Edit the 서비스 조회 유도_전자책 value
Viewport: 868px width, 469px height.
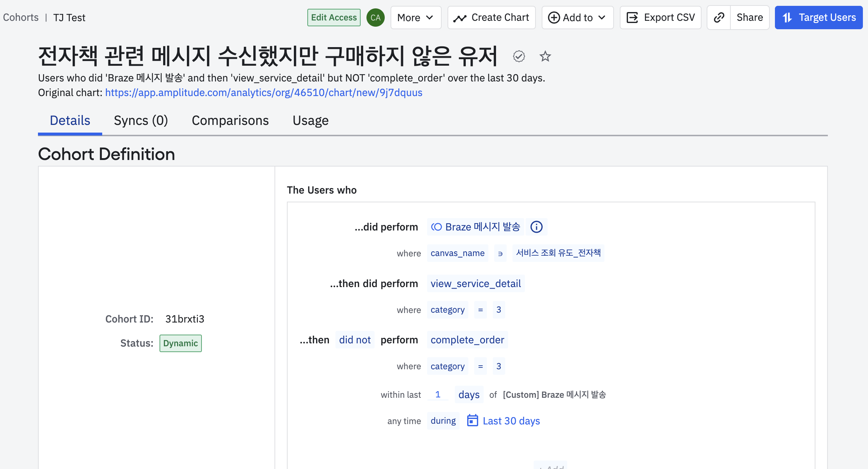[x=558, y=253]
